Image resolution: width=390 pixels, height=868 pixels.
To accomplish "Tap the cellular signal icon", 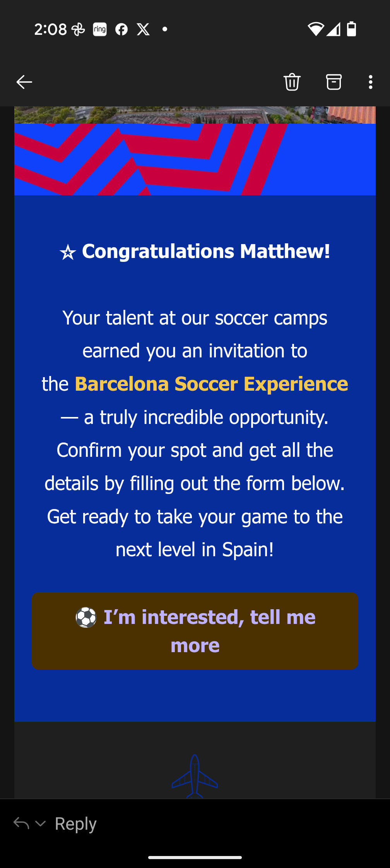I will [333, 29].
